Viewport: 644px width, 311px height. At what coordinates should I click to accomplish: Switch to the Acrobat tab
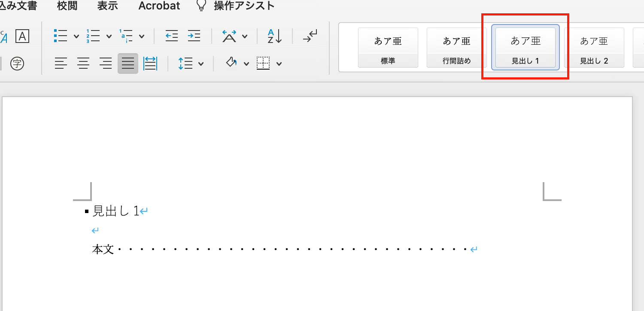(x=159, y=6)
